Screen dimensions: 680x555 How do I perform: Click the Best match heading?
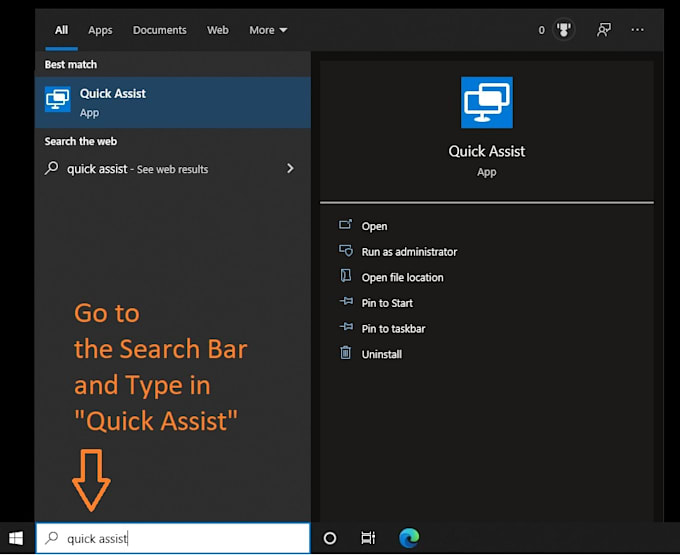[x=71, y=65]
